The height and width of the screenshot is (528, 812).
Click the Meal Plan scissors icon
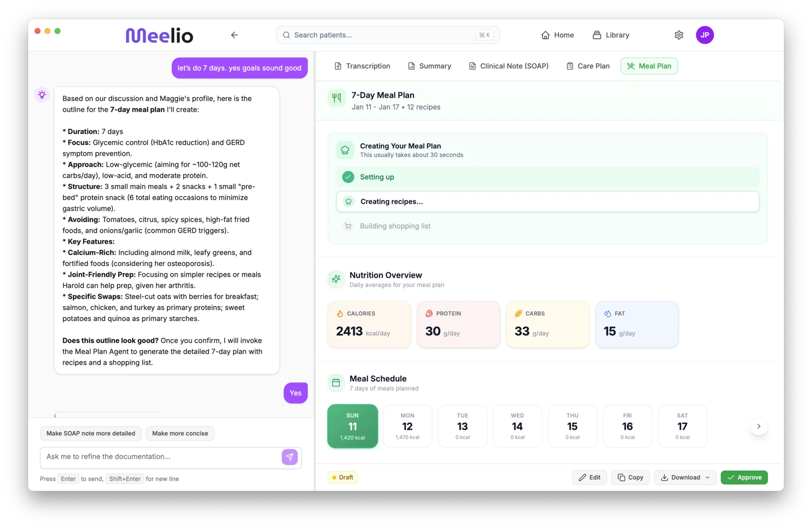tap(631, 66)
